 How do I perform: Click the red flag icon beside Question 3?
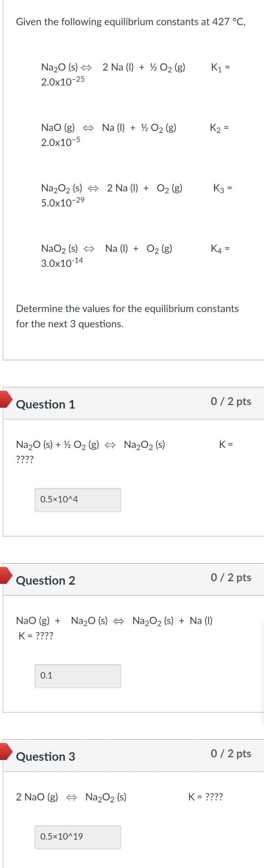tap(5, 753)
